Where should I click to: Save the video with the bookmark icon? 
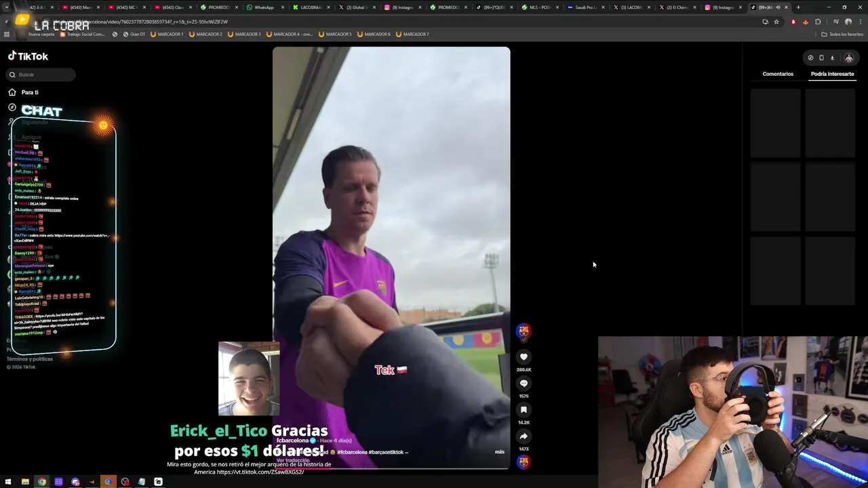(524, 409)
